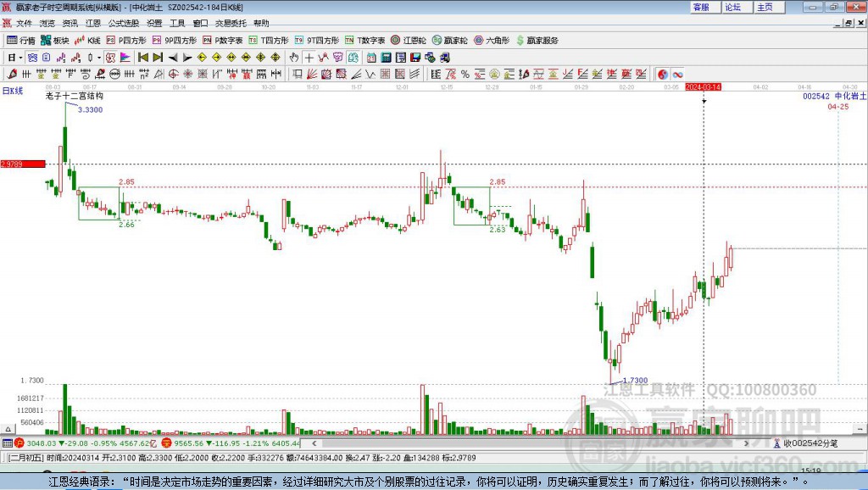Click the 主页 homepage button
Image resolution: width=868 pixels, height=490 pixels.
[769, 7]
